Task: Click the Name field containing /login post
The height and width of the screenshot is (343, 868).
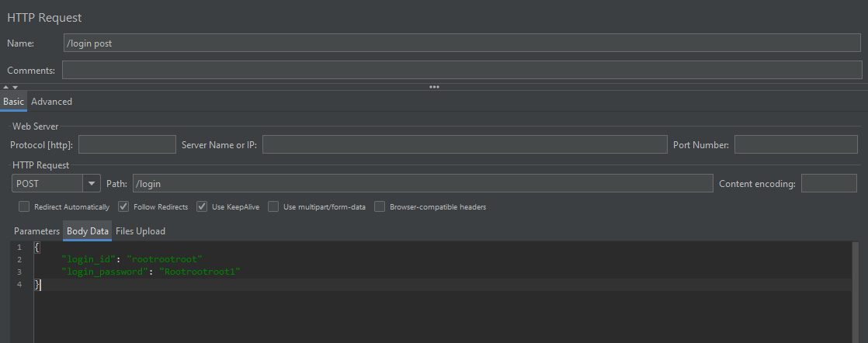Action: click(462, 43)
